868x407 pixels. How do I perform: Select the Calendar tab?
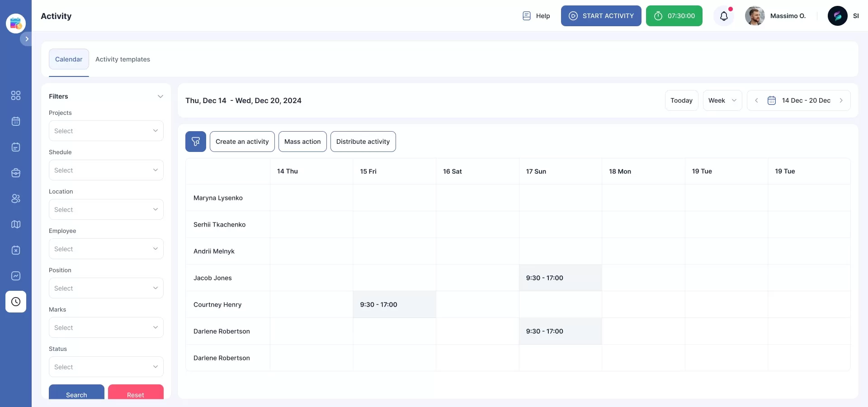point(69,59)
